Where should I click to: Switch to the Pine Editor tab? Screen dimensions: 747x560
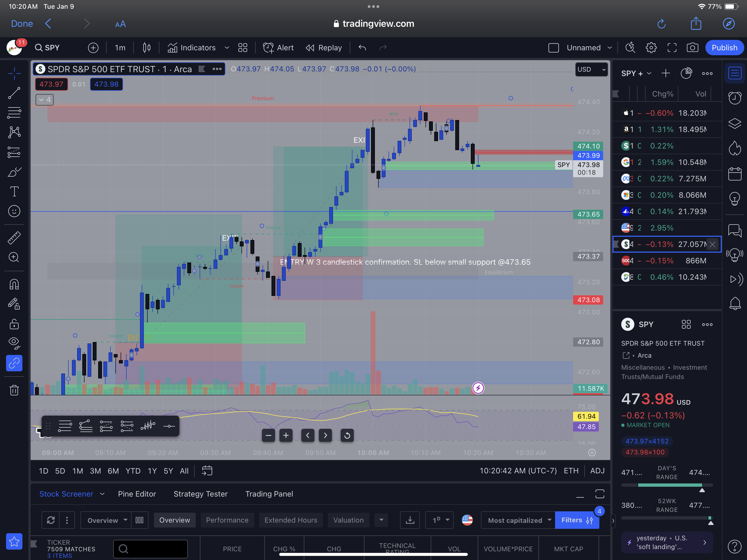[137, 494]
